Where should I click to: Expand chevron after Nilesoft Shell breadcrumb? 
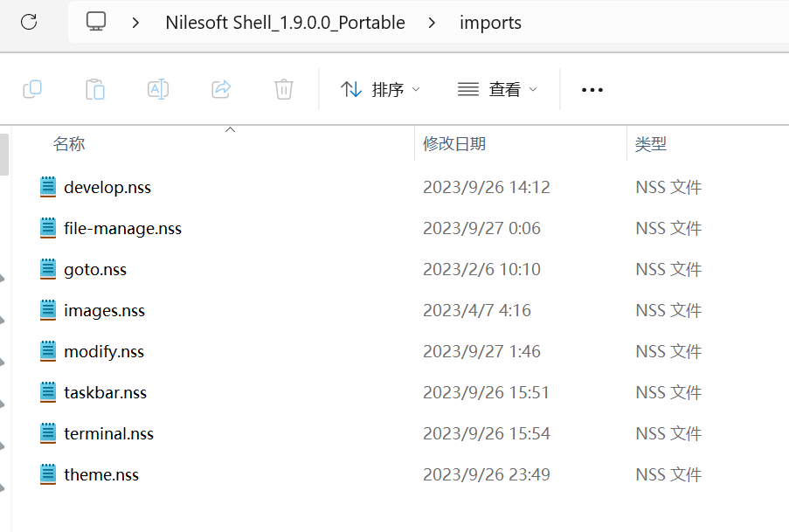(433, 23)
